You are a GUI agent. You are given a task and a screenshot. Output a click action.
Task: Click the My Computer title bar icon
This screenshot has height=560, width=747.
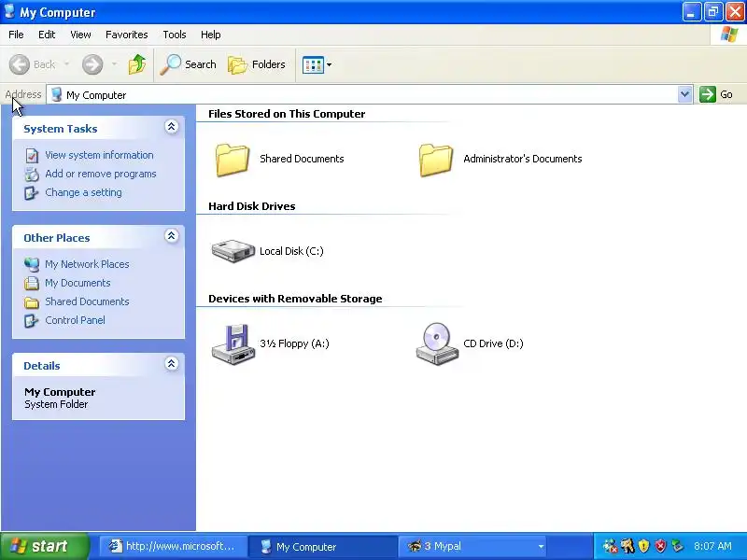[9, 11]
